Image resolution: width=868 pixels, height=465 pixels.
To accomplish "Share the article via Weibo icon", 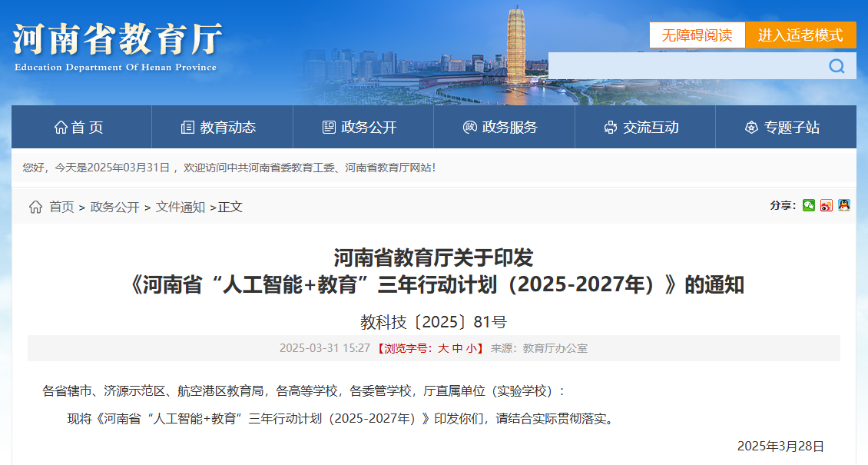I will [827, 205].
